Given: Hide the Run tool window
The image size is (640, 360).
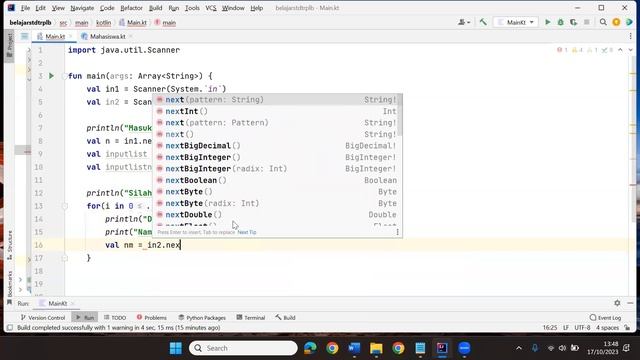Looking at the screenshot, I should coord(630,303).
